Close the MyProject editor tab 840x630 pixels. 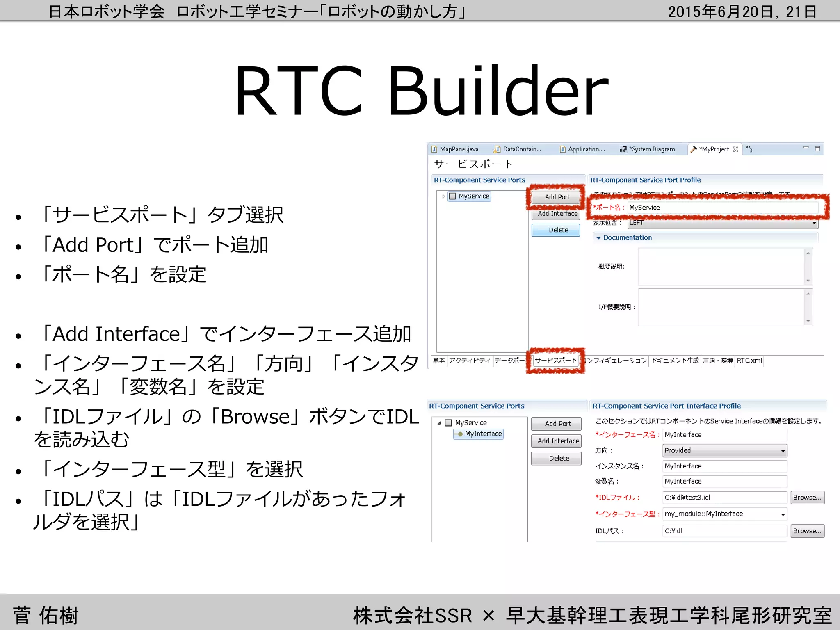coord(736,149)
